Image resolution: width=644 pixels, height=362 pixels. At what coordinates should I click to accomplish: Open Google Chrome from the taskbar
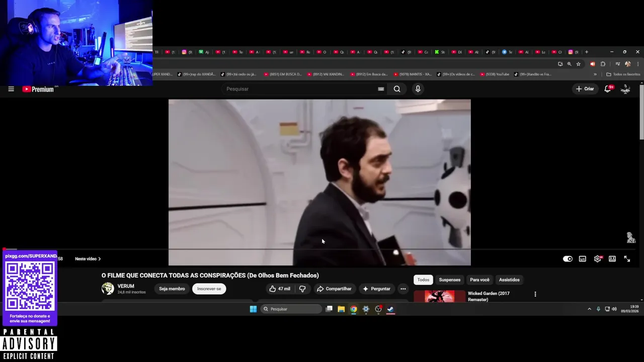[354, 309]
